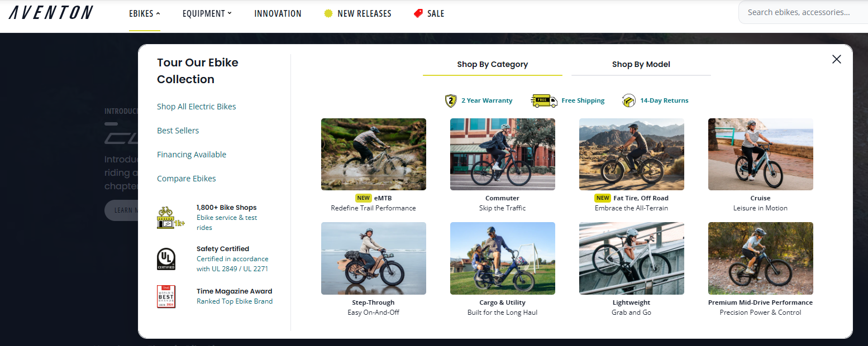
Task: Click the Time World's Best Brands badge
Action: click(166, 296)
